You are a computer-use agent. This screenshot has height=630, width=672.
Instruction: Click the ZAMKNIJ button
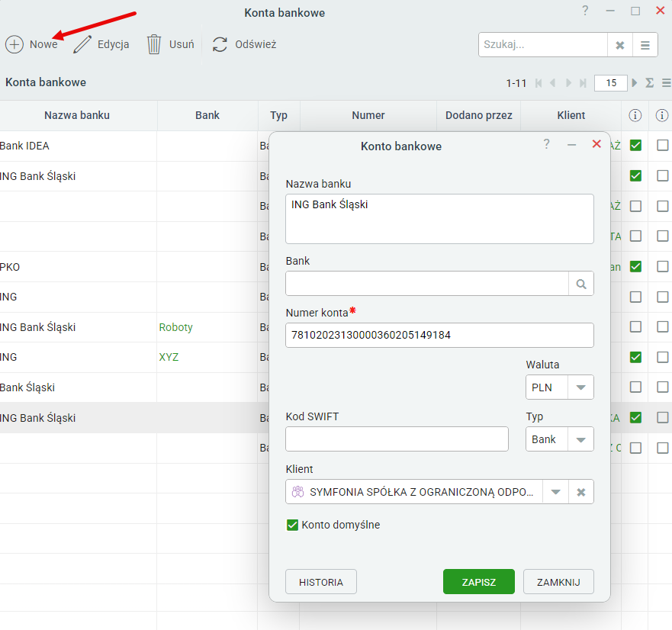pos(558,582)
